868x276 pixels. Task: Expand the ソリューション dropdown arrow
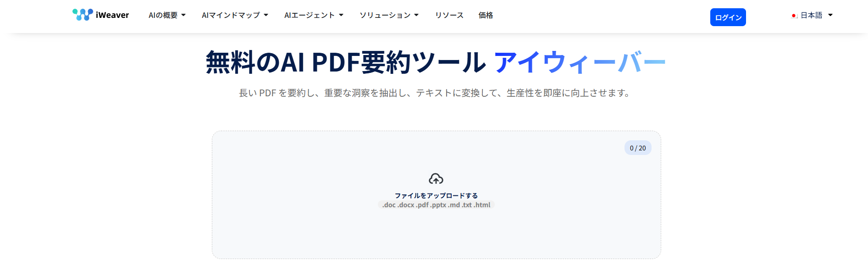pyautogui.click(x=416, y=15)
